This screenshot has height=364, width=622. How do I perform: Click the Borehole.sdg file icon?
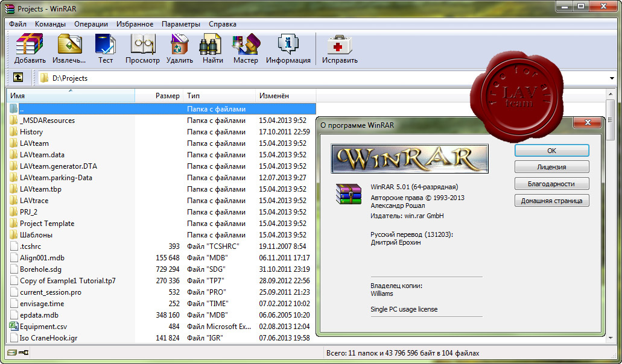14,269
